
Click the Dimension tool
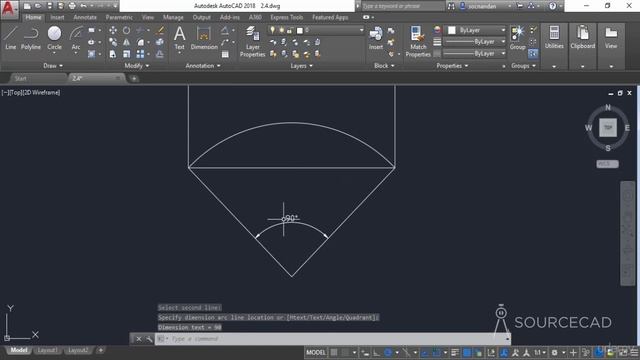(x=204, y=38)
